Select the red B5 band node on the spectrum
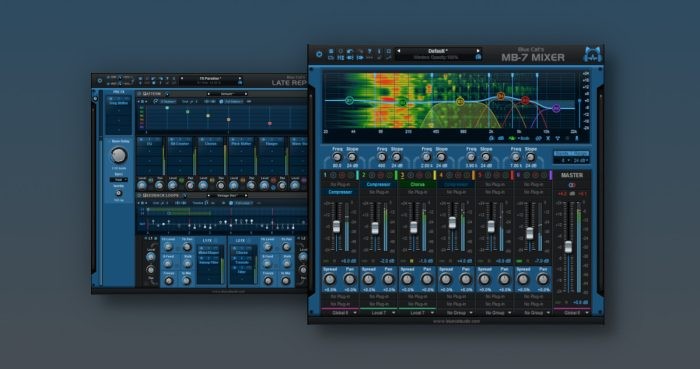Image resolution: width=700 pixels, height=369 pixels. point(525,100)
